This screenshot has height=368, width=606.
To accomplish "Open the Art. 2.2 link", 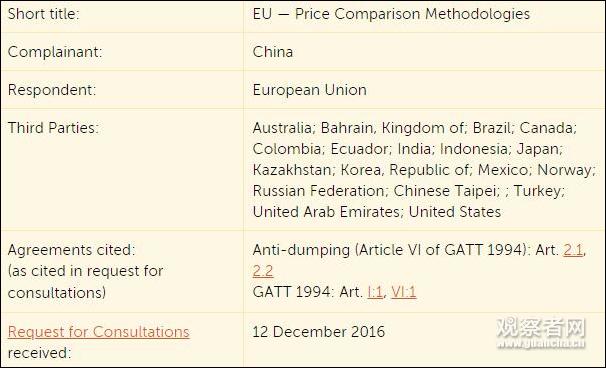I will click(263, 271).
